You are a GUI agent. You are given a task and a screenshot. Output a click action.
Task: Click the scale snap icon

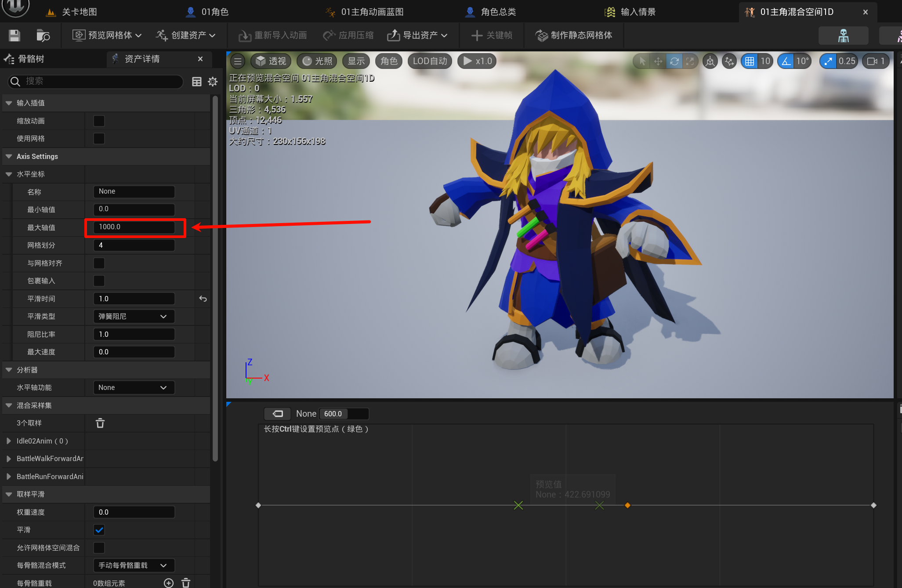pos(828,61)
